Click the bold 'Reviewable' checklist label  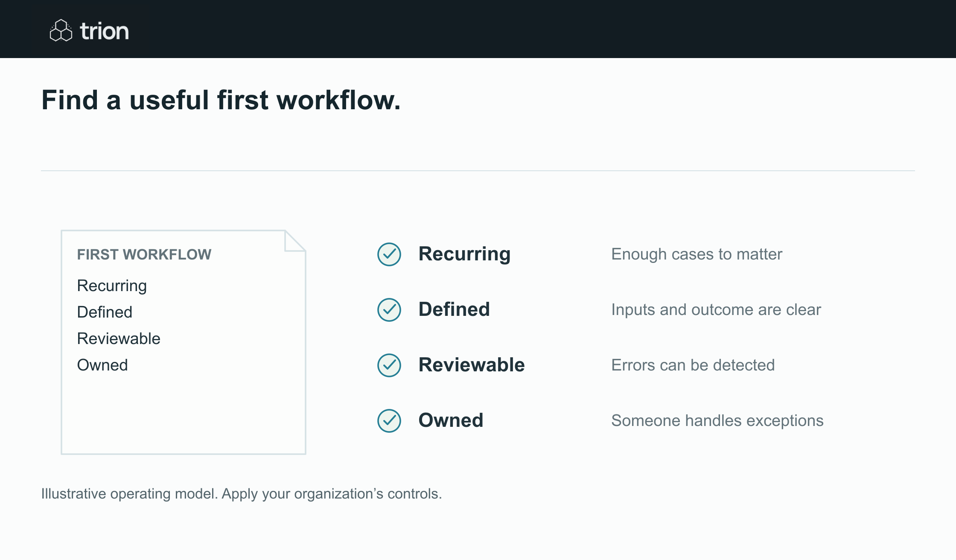[472, 365]
